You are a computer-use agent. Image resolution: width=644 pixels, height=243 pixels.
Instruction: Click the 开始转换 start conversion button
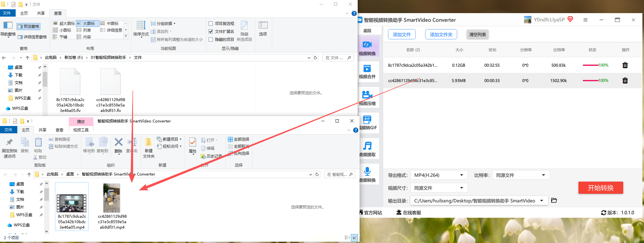(601, 188)
